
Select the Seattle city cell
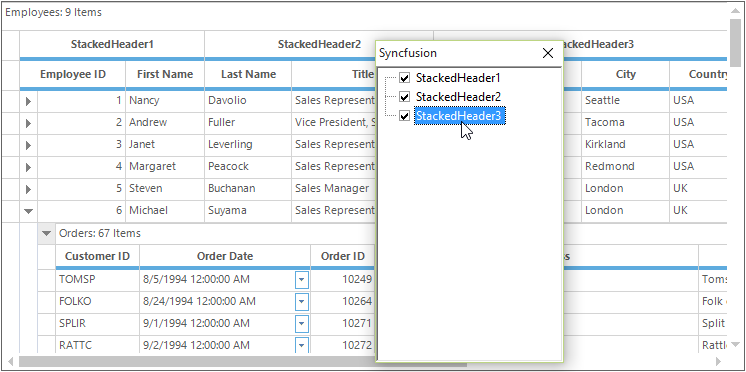click(x=625, y=101)
